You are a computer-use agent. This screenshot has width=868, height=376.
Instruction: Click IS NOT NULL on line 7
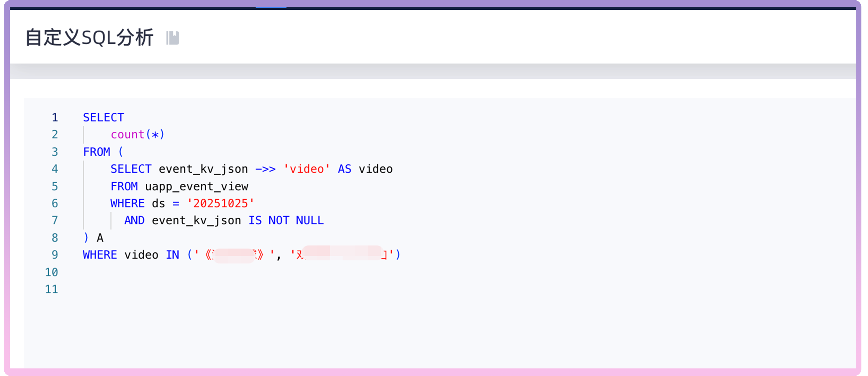click(x=286, y=220)
